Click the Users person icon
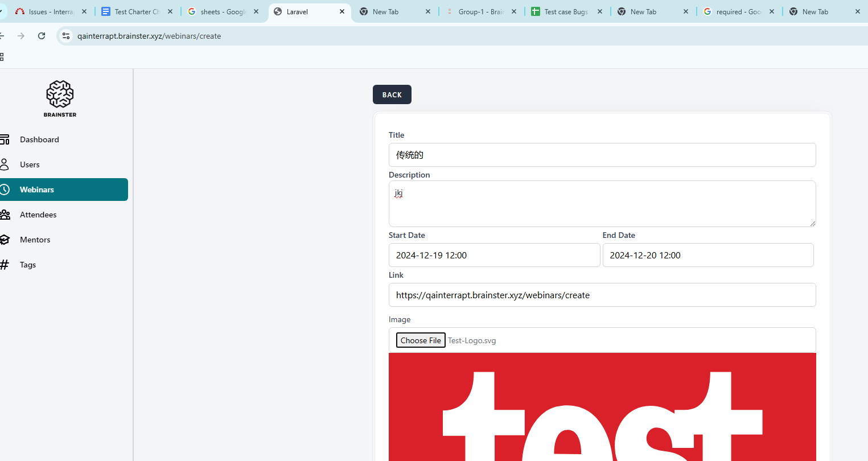868x461 pixels. pos(5,164)
